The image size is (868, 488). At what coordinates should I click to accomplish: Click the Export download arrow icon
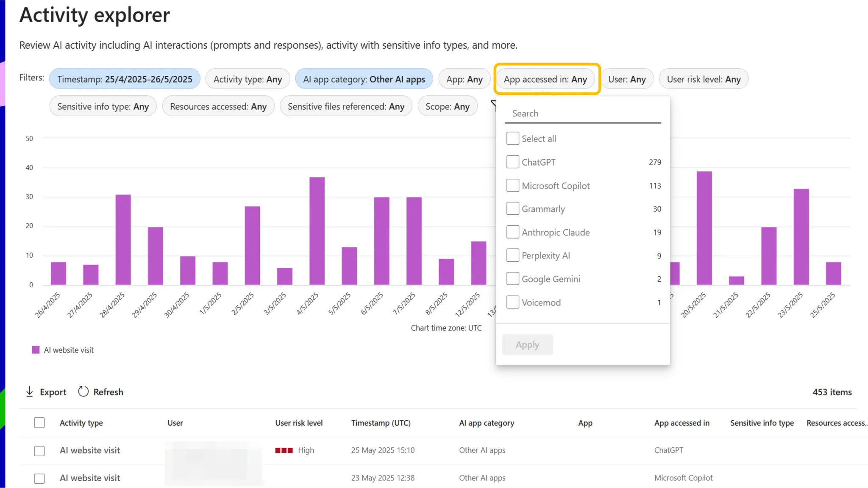(30, 391)
